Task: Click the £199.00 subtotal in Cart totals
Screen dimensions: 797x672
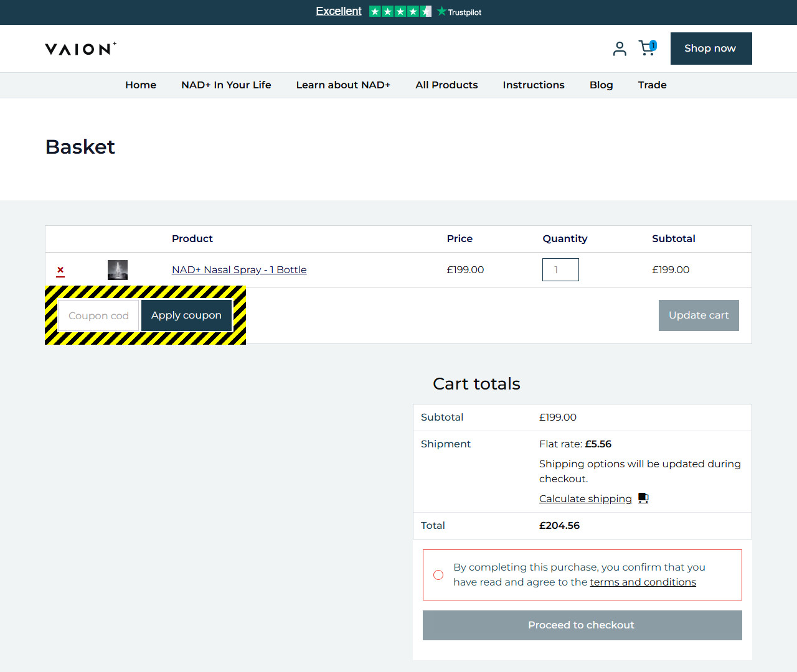Action: point(558,418)
